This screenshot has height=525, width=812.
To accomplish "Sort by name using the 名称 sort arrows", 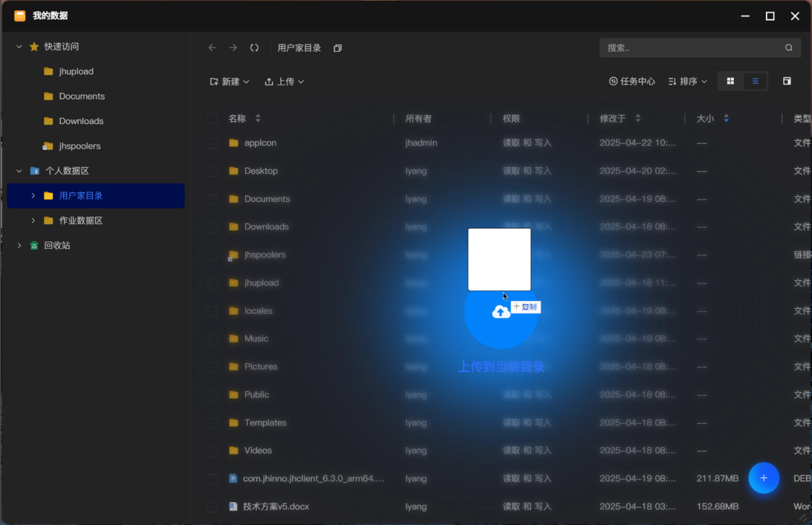I will (258, 118).
